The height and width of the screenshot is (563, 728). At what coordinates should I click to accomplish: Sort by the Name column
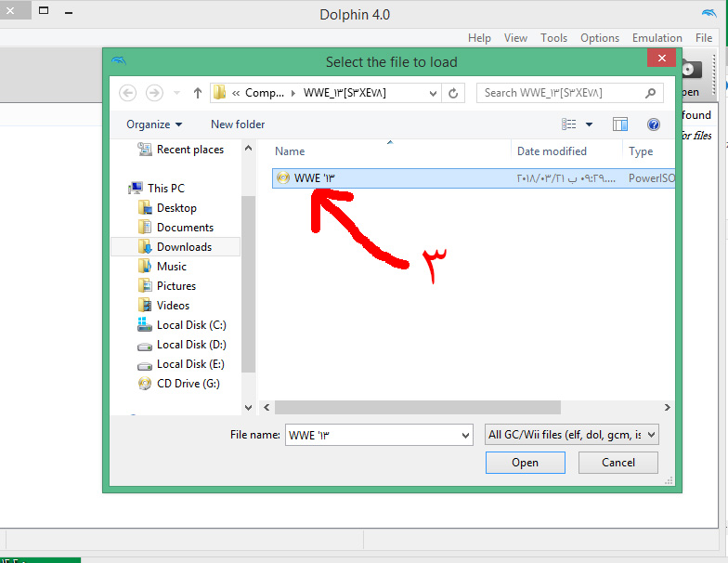(x=290, y=151)
